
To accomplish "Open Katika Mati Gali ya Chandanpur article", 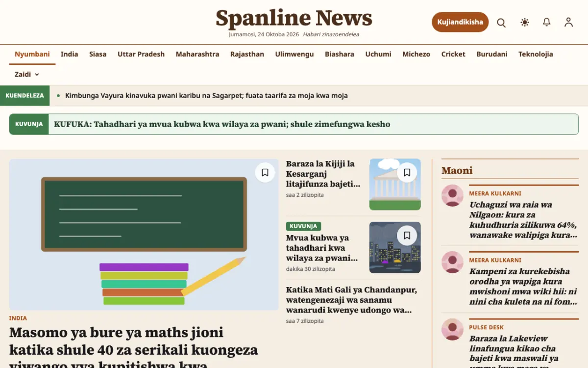I will (x=351, y=300).
